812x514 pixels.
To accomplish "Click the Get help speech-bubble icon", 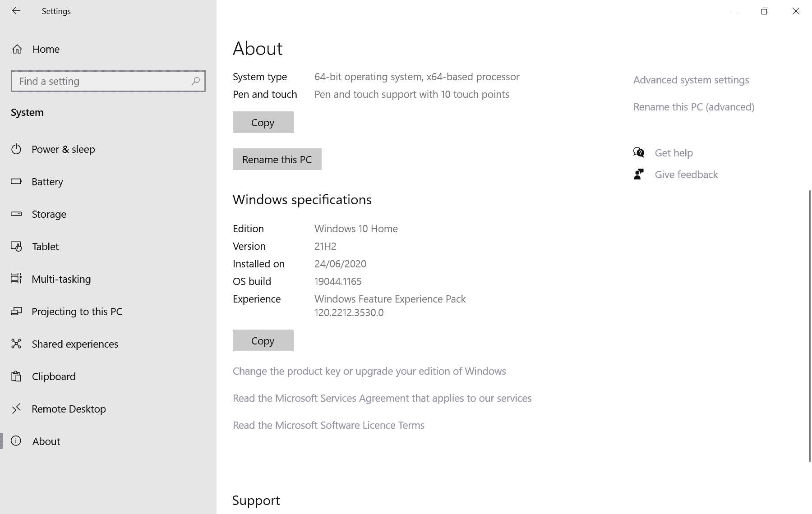I will [x=638, y=152].
